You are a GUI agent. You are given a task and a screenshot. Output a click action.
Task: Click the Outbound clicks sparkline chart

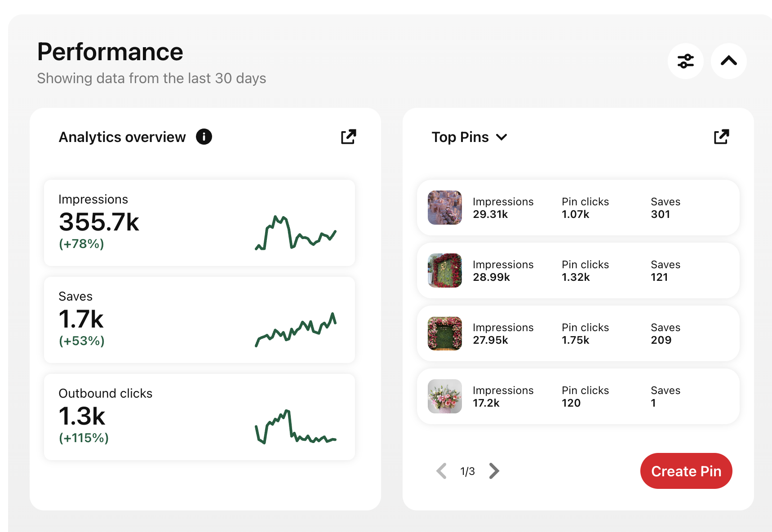pyautogui.click(x=296, y=427)
